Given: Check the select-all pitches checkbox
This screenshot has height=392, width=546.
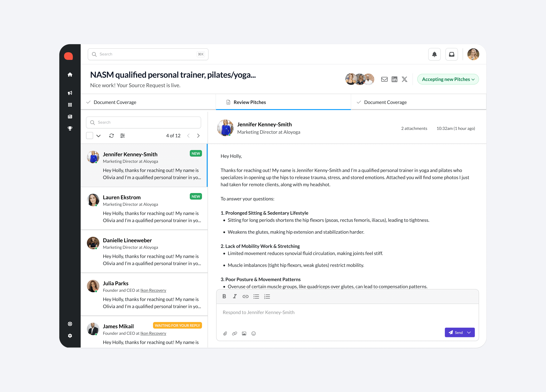Looking at the screenshot, I should pyautogui.click(x=90, y=136).
